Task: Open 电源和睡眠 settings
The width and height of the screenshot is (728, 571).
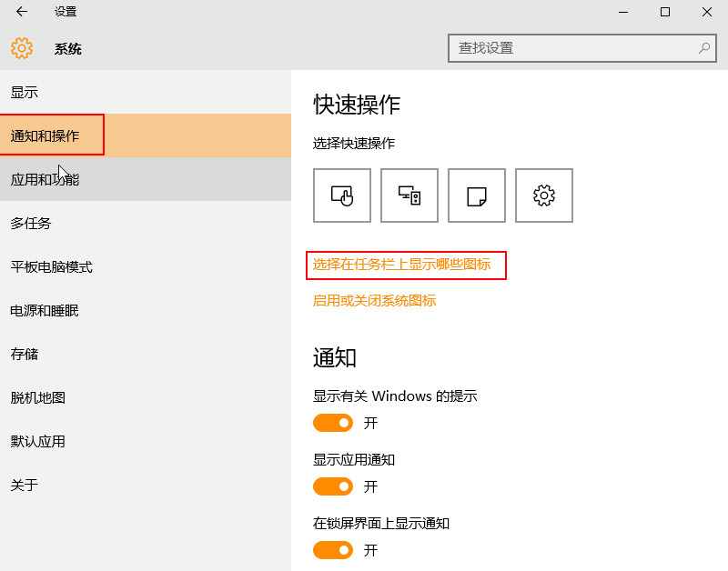Action: [146, 310]
